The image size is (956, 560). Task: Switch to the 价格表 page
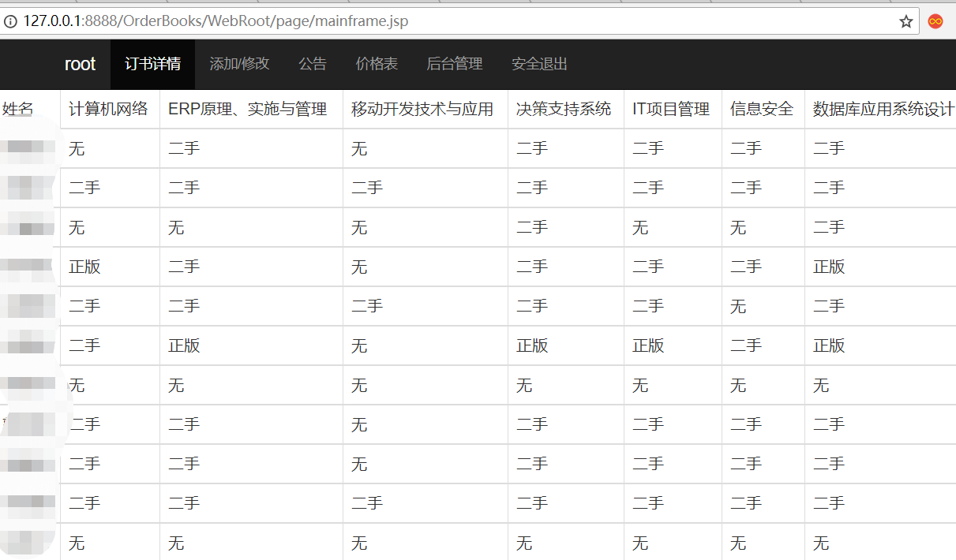pos(377,65)
